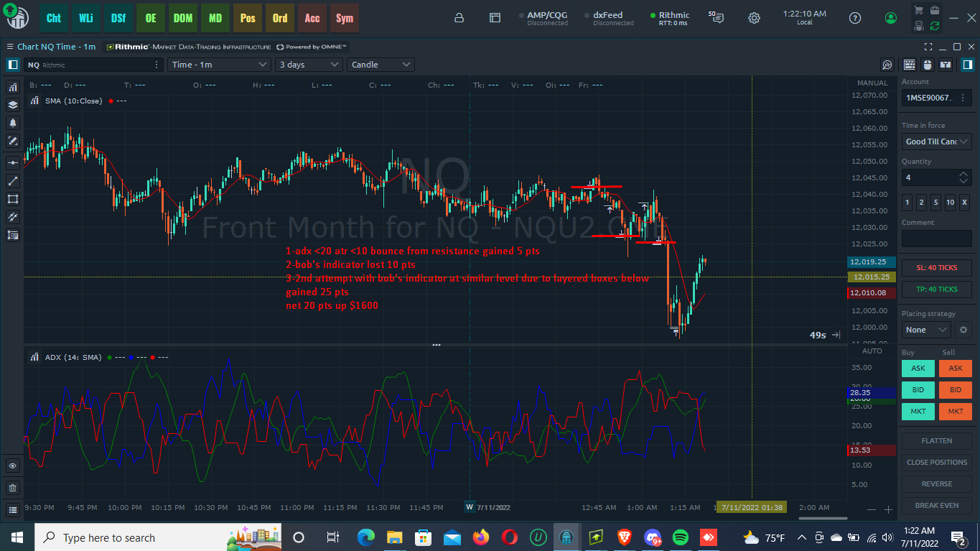Image resolution: width=980 pixels, height=551 pixels.
Task: Click the briefcase icon
Action: (x=934, y=10)
